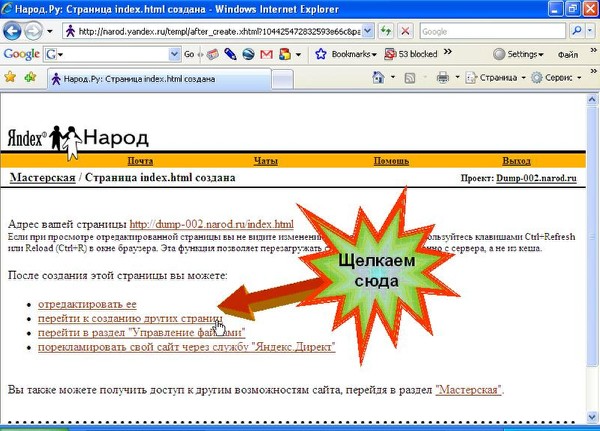Click the Add to Favorites icon
Viewport: 600px width, 431px height.
pyautogui.click(x=31, y=77)
